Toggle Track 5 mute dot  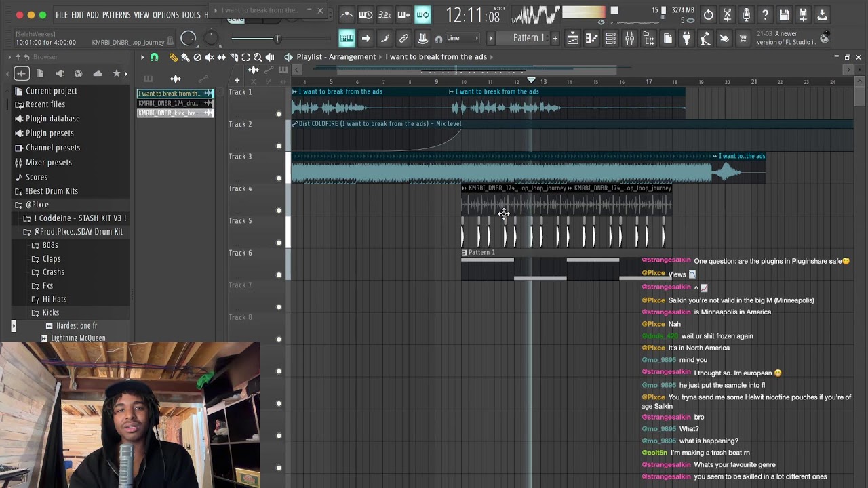(279, 243)
